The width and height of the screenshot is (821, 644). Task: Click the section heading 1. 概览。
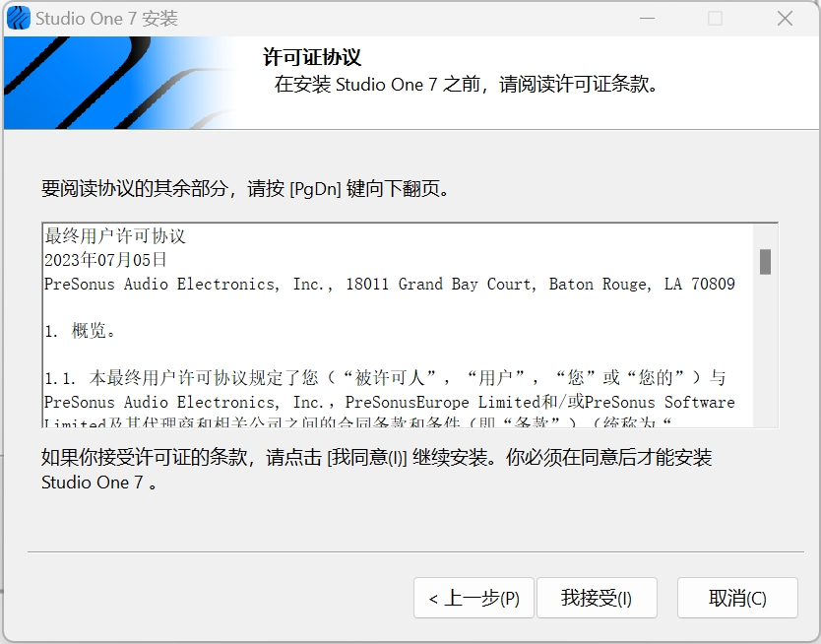coord(80,331)
